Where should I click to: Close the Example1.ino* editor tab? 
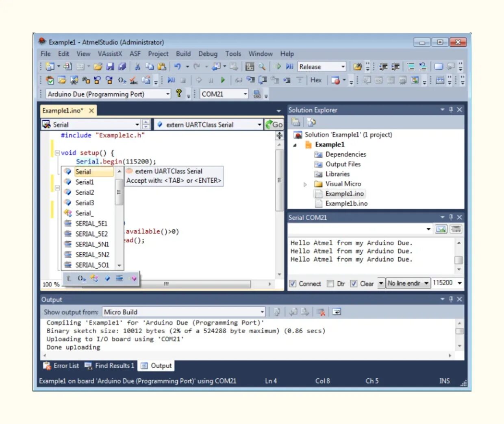pos(91,111)
